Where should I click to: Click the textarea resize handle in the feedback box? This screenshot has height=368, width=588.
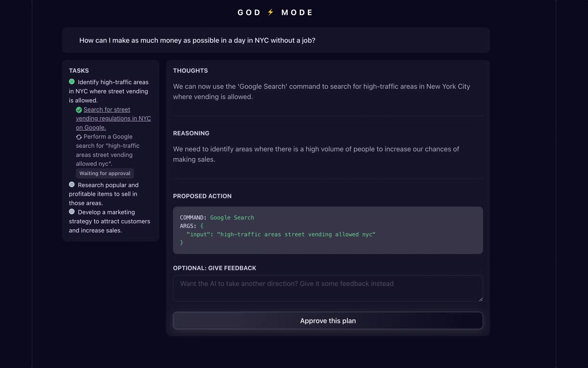[x=481, y=299]
